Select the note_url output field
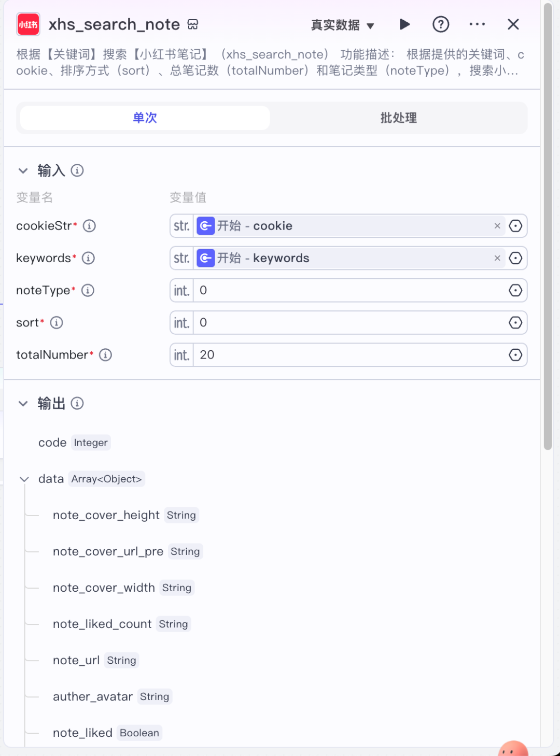 96,660
